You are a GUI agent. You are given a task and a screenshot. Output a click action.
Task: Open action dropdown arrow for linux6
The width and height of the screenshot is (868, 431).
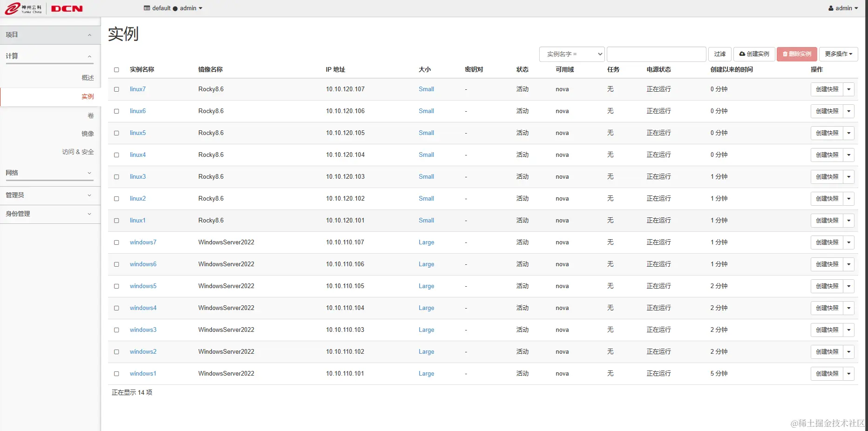849,111
